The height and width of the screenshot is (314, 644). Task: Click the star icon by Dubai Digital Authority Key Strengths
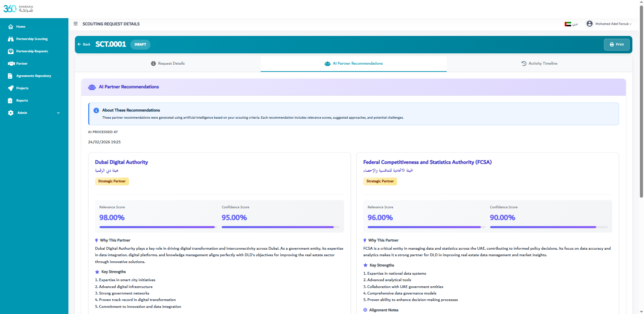[97, 272]
